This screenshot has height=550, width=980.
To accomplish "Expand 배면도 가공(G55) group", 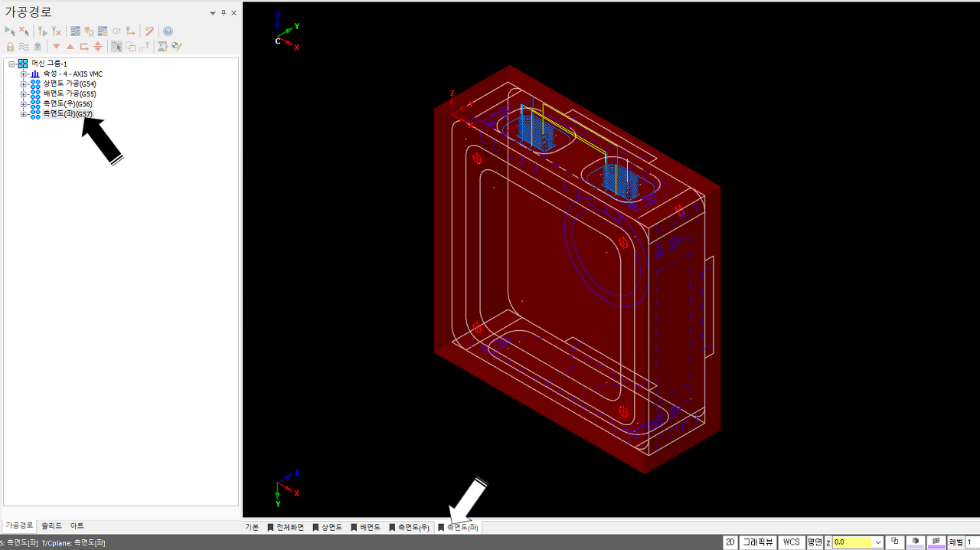I will pyautogui.click(x=24, y=93).
